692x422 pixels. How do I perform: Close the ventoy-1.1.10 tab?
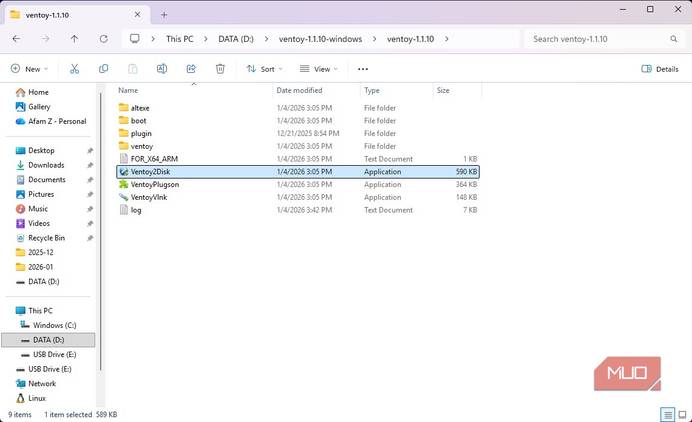[x=137, y=15]
